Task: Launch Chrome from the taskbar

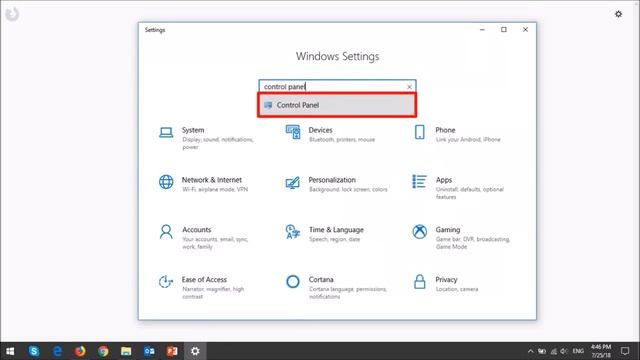Action: 103,351
